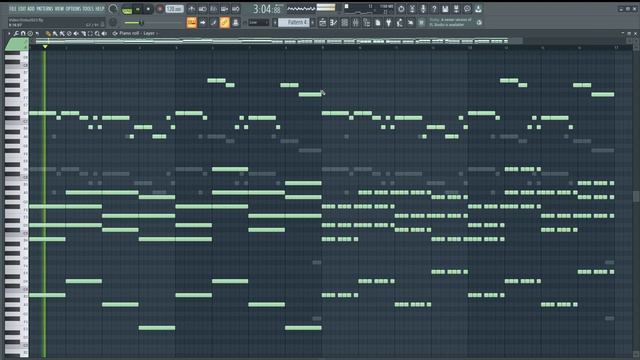Open the piano roll options menu arrow
This screenshot has height=360, width=640.
click(9, 33)
